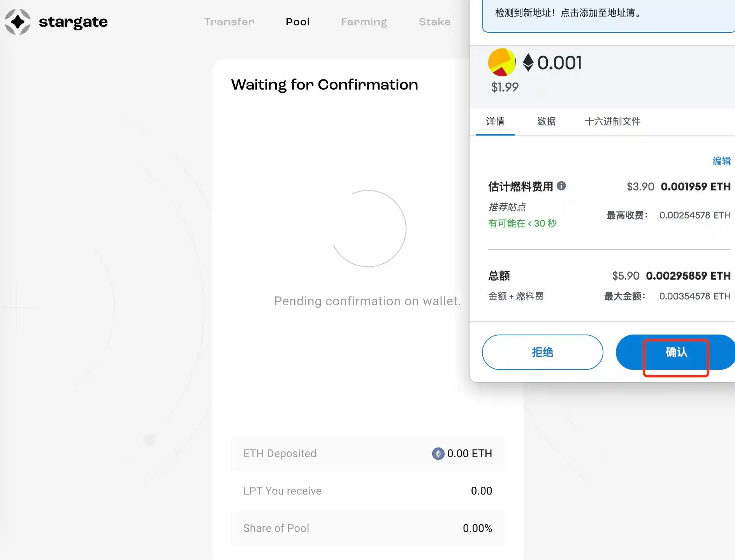Screen dimensions: 735x560
Task: Open the Transfer page
Action: tap(229, 22)
